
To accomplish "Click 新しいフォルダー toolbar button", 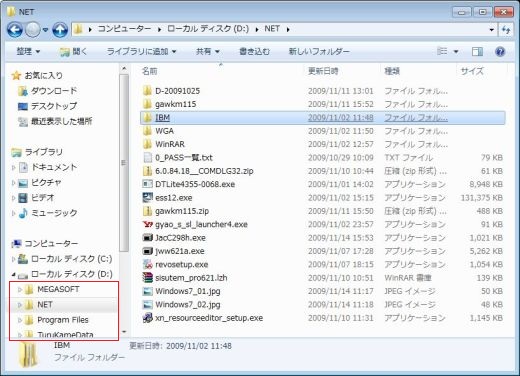I will (x=319, y=51).
